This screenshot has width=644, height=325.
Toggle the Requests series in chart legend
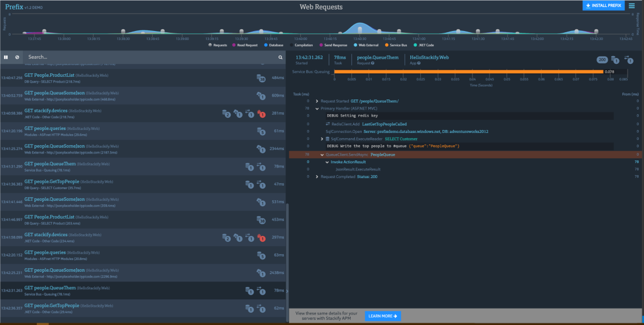pyautogui.click(x=218, y=45)
